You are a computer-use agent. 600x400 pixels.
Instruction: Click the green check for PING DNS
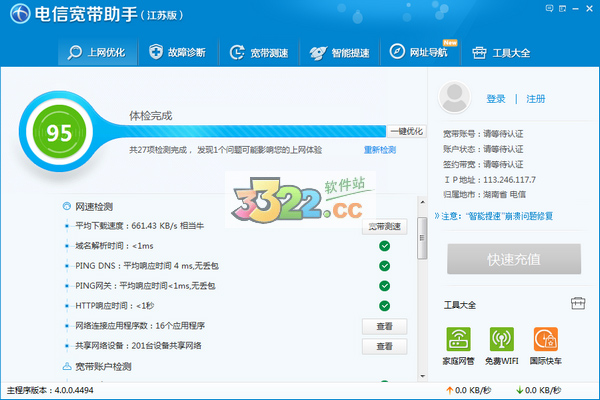tap(385, 266)
